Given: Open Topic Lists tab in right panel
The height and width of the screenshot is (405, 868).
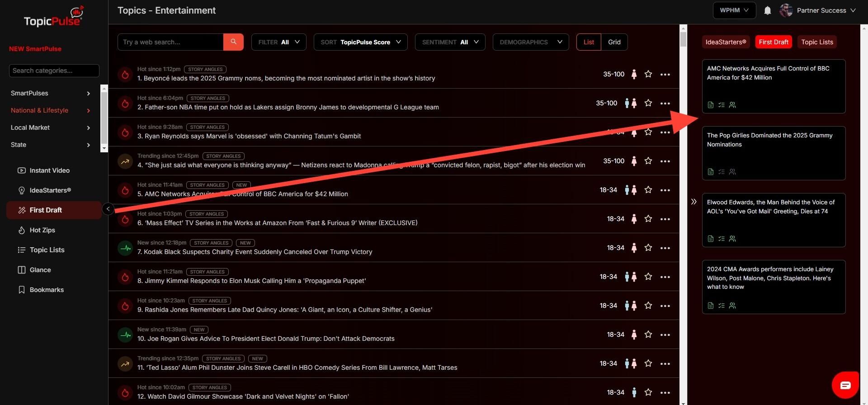Looking at the screenshot, I should click(816, 42).
